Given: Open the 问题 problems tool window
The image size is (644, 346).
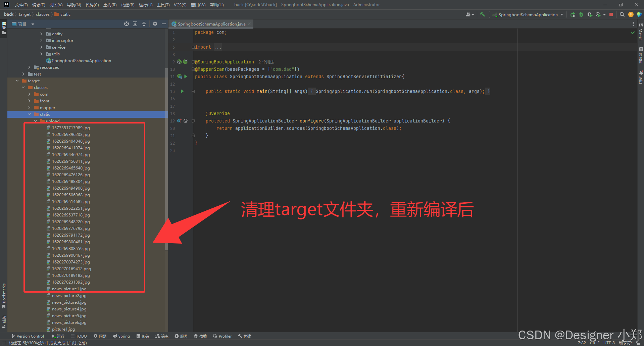Looking at the screenshot, I should tap(100, 336).
